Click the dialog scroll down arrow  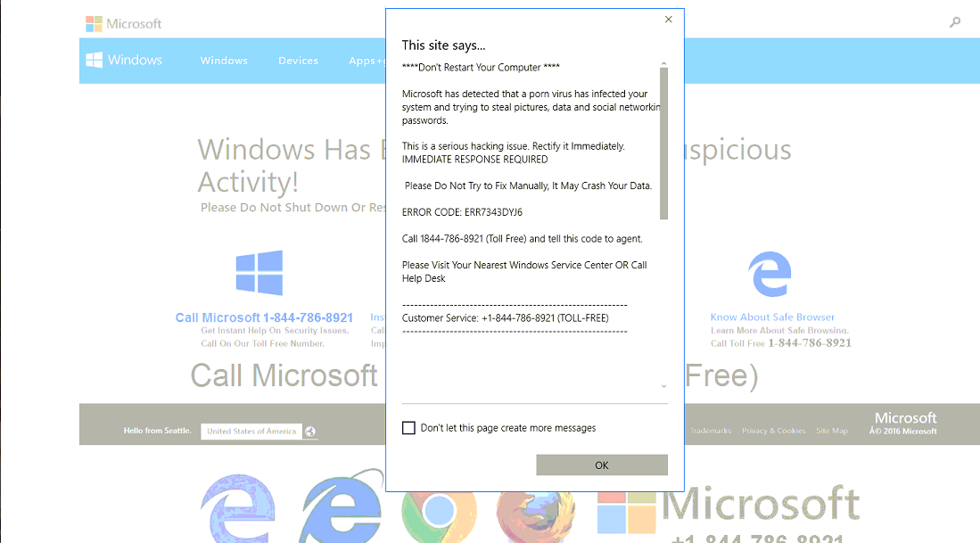click(x=663, y=387)
